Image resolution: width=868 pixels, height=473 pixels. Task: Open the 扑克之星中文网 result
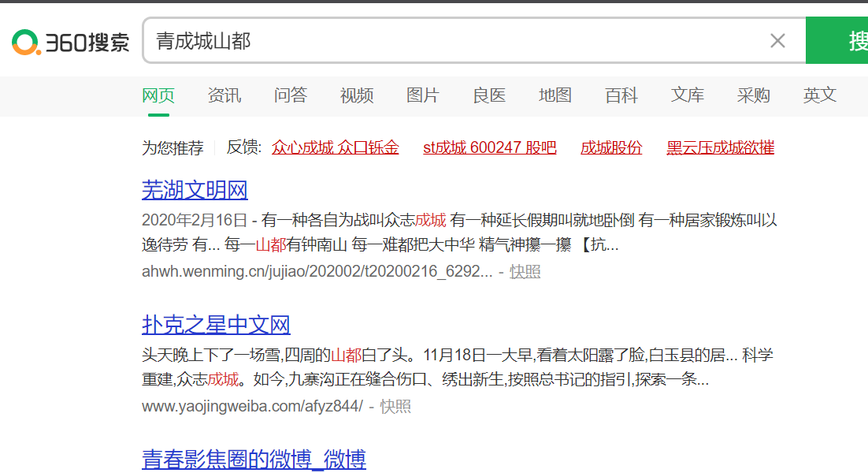[x=216, y=324]
